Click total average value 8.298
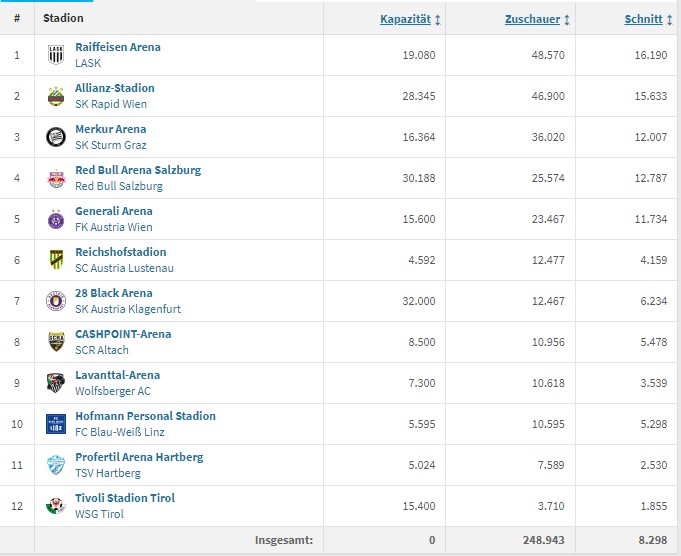Viewport: 681px width, 556px height. click(653, 540)
